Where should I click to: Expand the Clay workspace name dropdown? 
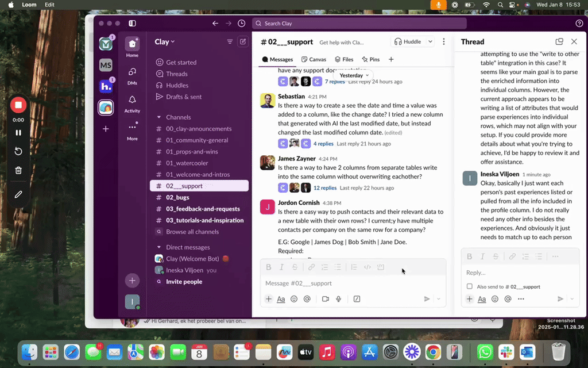click(165, 42)
